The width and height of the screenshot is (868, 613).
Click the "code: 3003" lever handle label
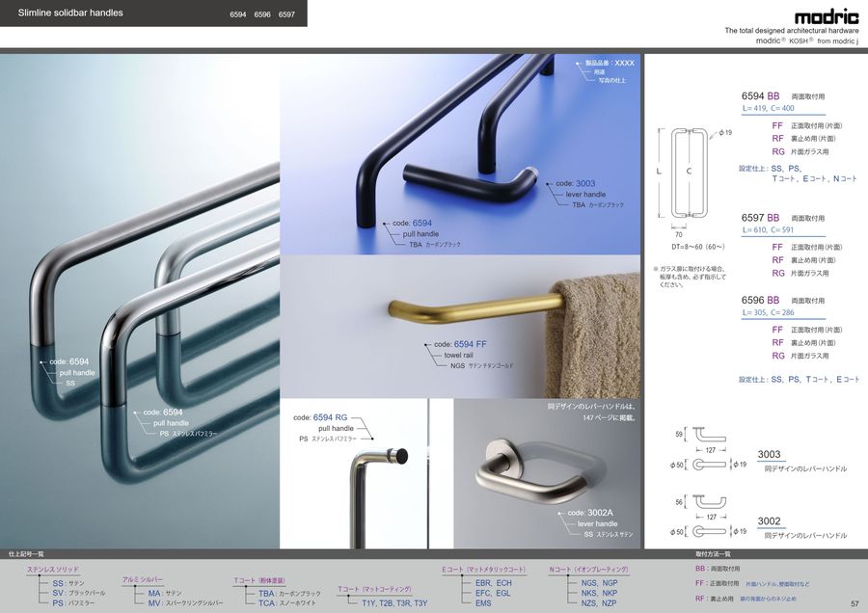[x=575, y=183]
